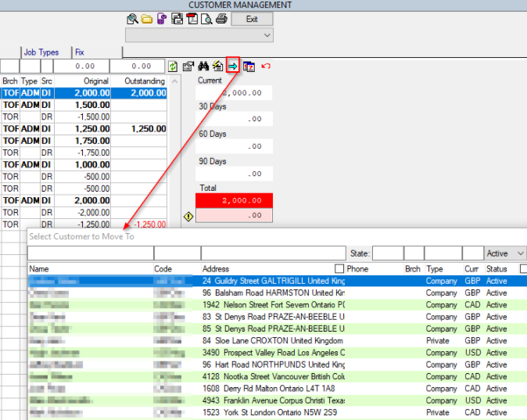Click the -1,250.00 red outstanding value
The width and height of the screenshot is (527, 420).
click(150, 224)
